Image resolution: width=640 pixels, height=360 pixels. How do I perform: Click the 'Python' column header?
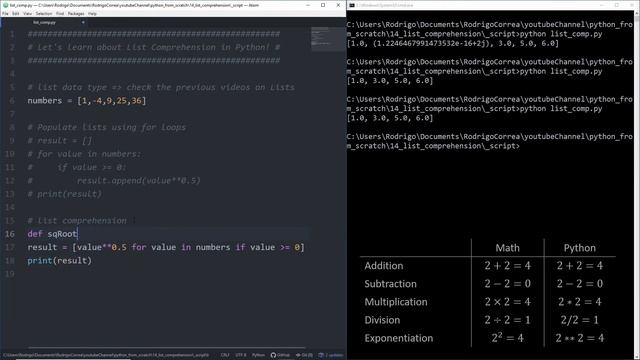coord(580,248)
